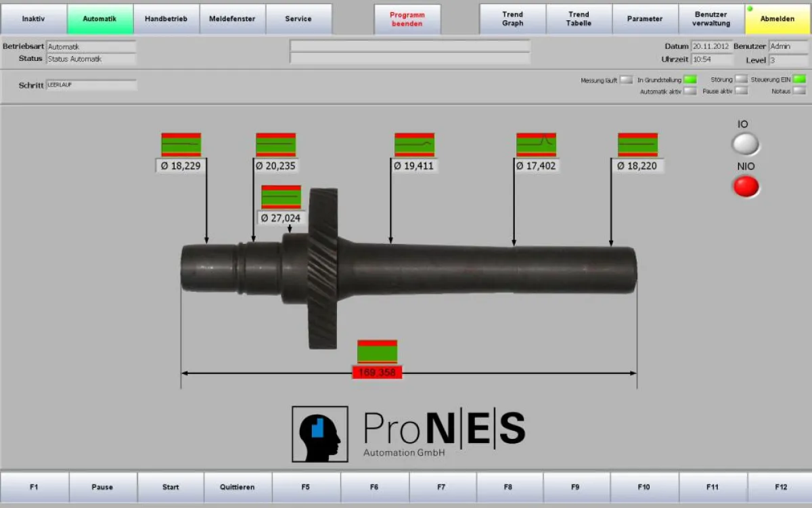Toggle the In Grundstellung indicator
The height and width of the screenshot is (508, 812).
(x=690, y=79)
